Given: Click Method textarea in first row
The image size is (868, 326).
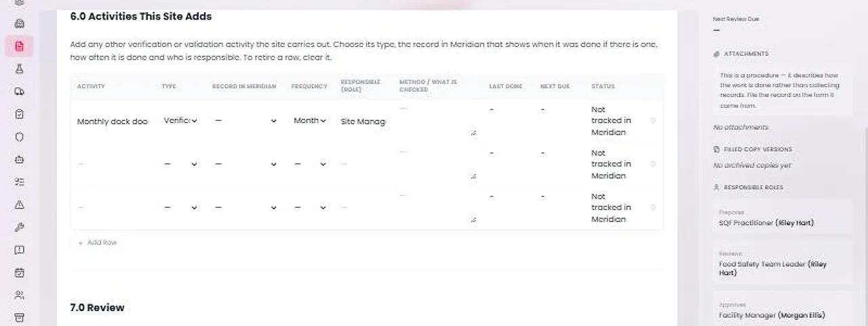Looking at the screenshot, I should point(437,120).
